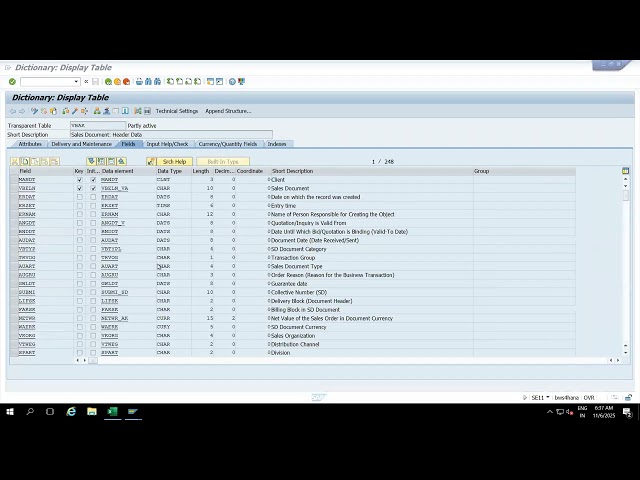Image resolution: width=640 pixels, height=480 pixels.
Task: Click the green Back icon
Action: click(x=108, y=82)
